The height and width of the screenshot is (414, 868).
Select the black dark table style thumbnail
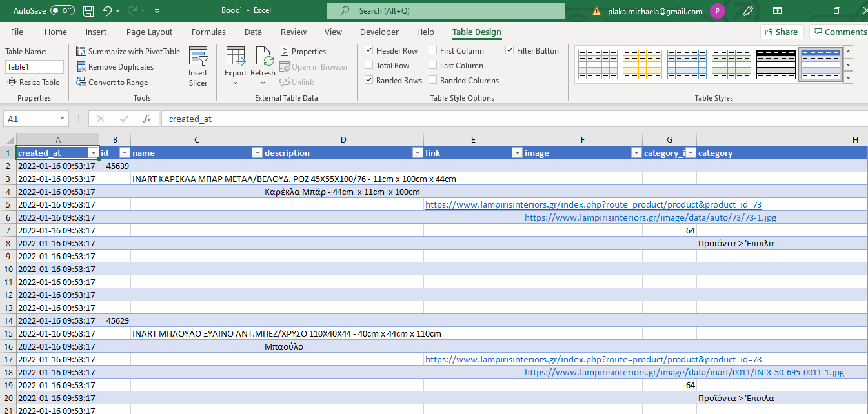point(776,64)
